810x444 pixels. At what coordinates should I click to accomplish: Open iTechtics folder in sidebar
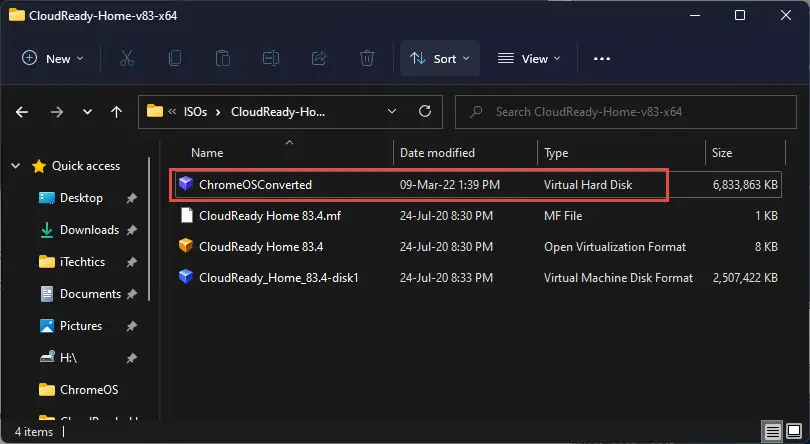pos(82,262)
